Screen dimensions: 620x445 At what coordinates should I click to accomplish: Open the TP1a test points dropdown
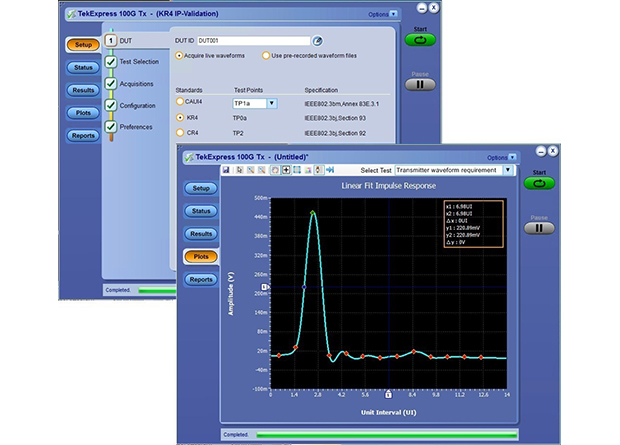[x=272, y=104]
